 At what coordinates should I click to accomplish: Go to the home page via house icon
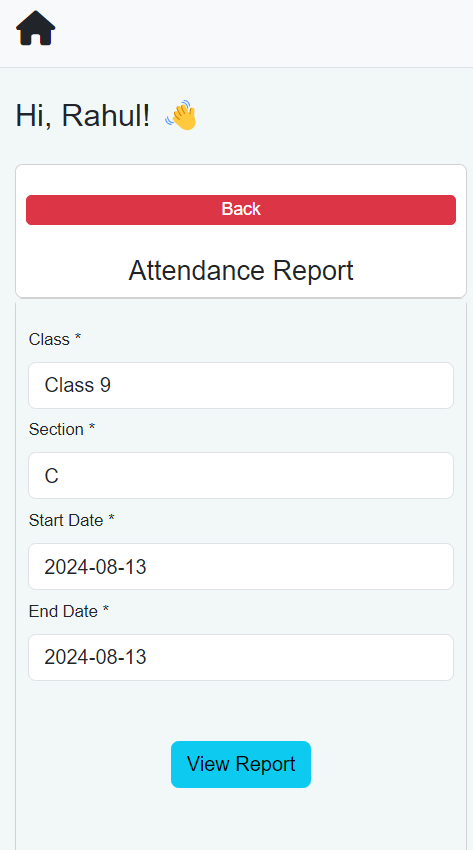coord(36,28)
